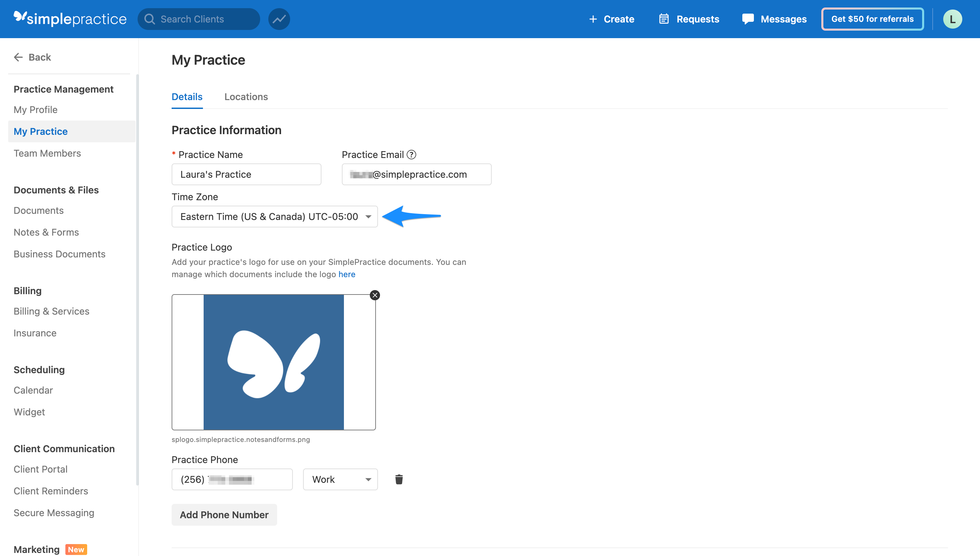Click the back arrow to return
980x556 pixels.
click(x=18, y=57)
